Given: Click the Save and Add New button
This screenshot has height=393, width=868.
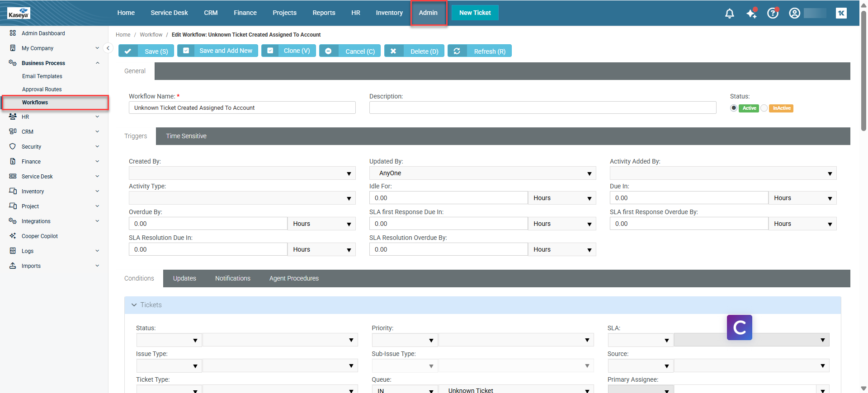Looking at the screenshot, I should (218, 51).
